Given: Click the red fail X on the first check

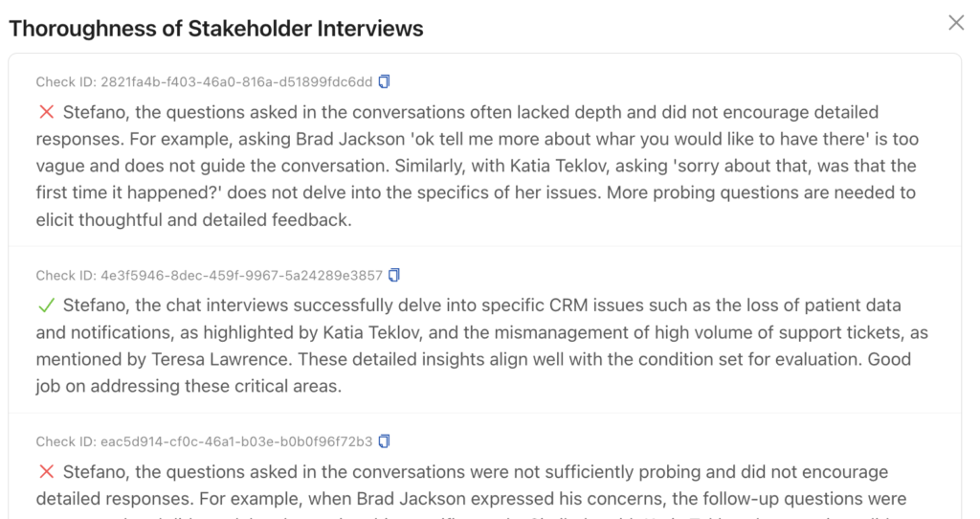Looking at the screenshot, I should 46,113.
